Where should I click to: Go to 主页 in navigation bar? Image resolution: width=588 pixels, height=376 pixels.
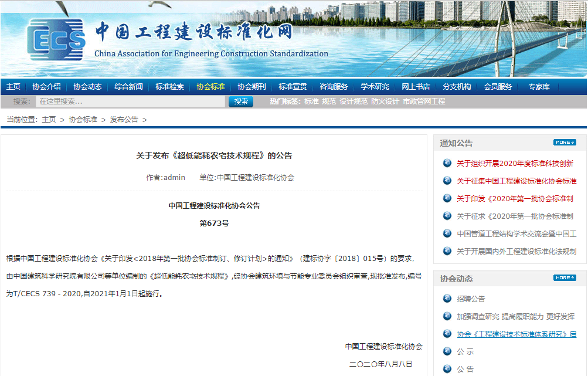13,87
